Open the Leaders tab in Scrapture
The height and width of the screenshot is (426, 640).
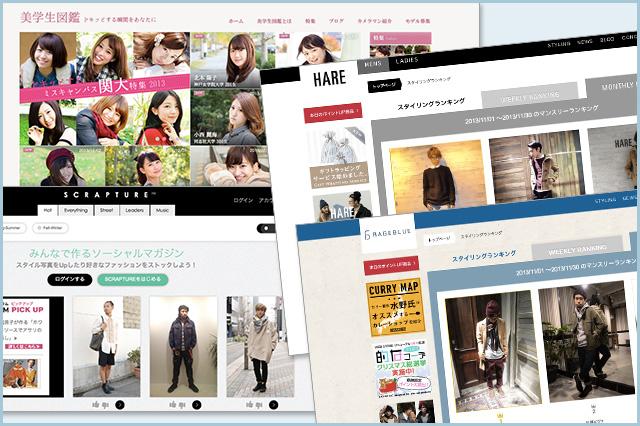coord(134,210)
